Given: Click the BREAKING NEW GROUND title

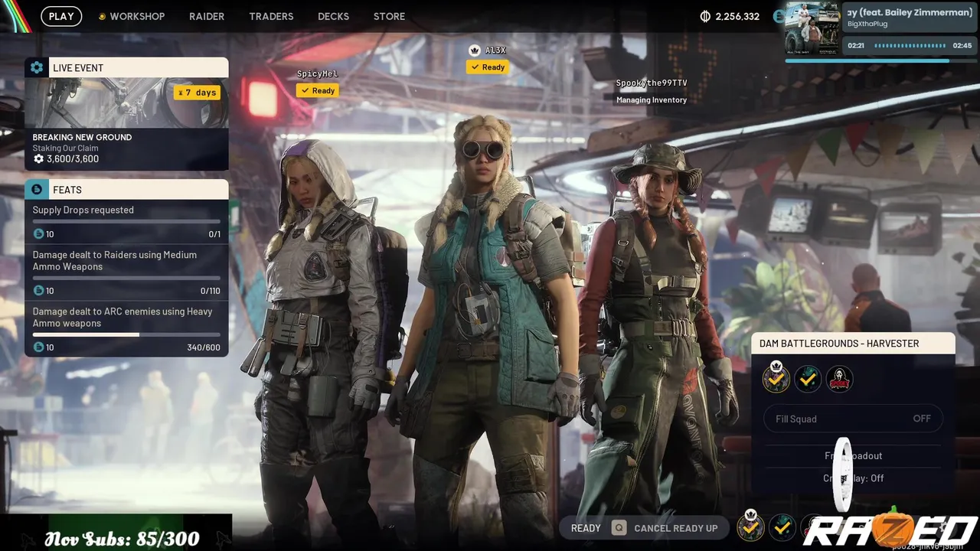Looking at the screenshot, I should (82, 137).
